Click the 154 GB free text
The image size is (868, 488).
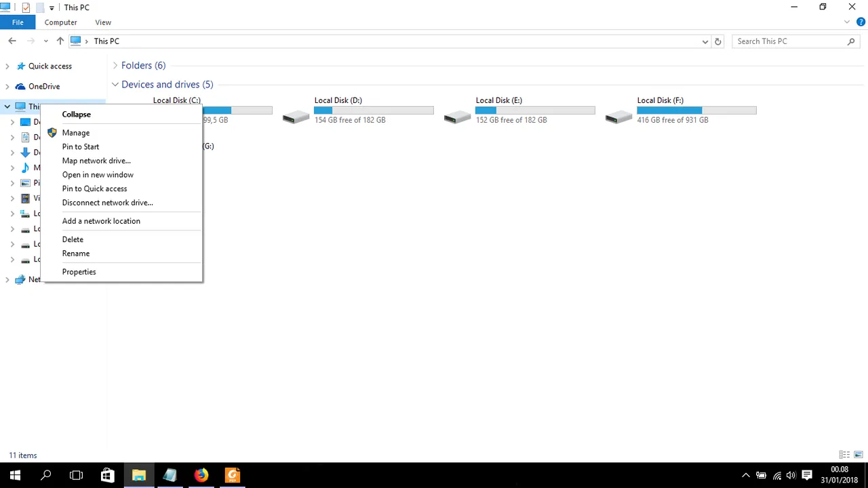[x=350, y=120]
